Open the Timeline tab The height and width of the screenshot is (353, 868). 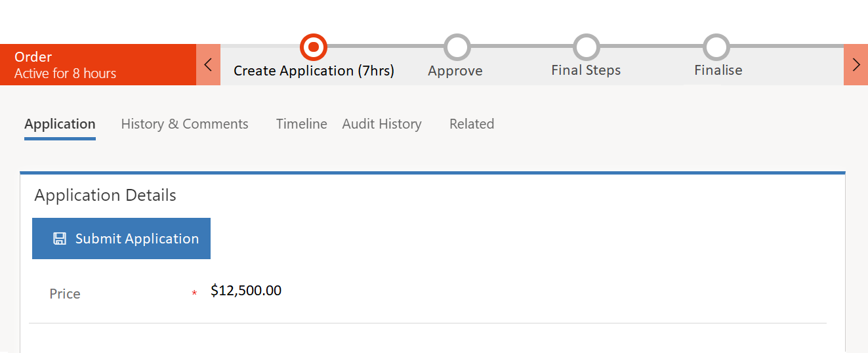301,124
